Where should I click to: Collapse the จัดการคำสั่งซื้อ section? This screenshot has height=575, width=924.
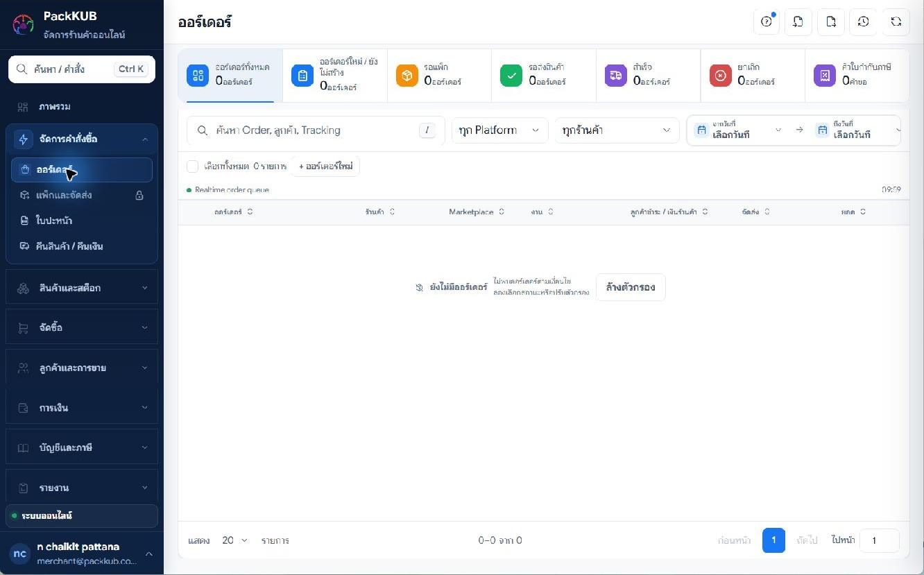pyautogui.click(x=82, y=139)
